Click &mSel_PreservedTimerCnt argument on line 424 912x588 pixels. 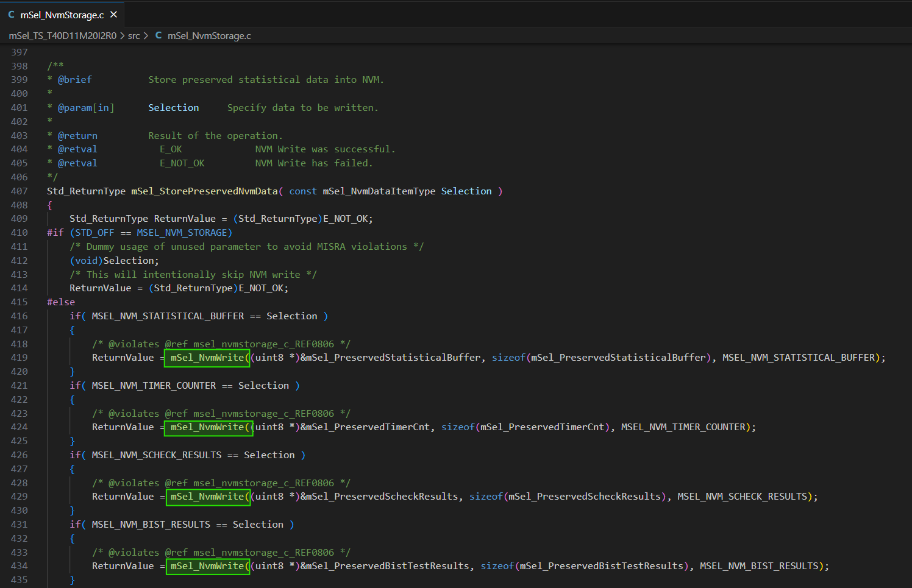coord(365,427)
